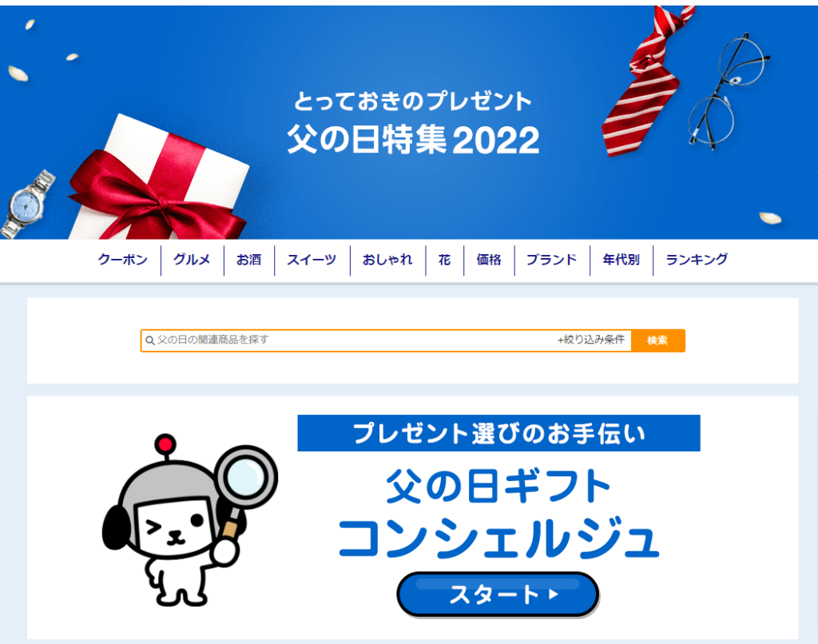Browse gifts by 価格 tab
The image size is (818, 644).
pos(489,260)
